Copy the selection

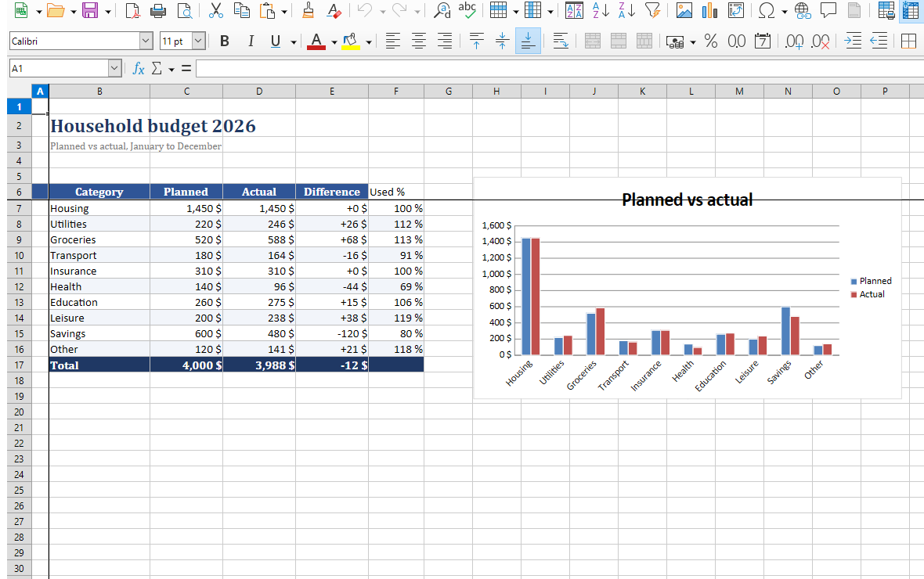tap(242, 10)
